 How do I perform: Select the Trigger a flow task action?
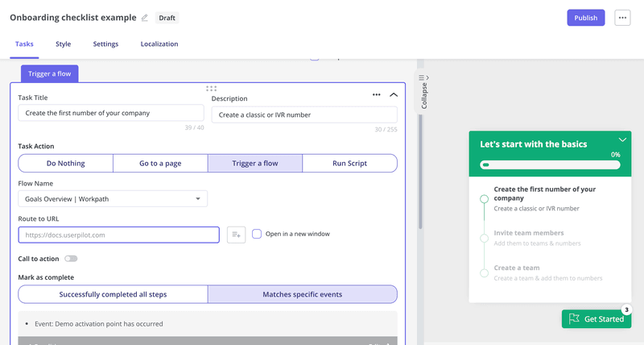click(x=255, y=164)
